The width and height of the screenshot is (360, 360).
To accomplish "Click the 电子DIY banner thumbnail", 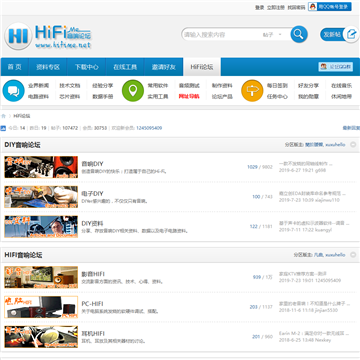I will pyautogui.click(x=41, y=197).
